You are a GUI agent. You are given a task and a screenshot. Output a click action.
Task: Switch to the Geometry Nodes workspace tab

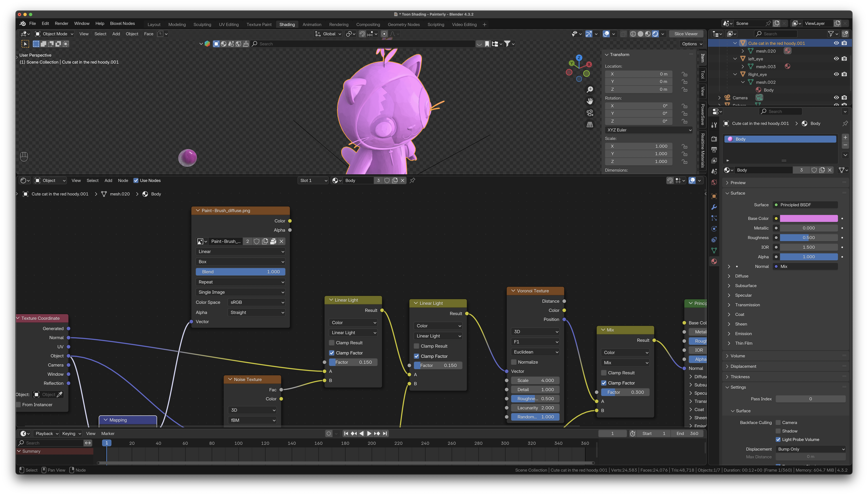404,24
